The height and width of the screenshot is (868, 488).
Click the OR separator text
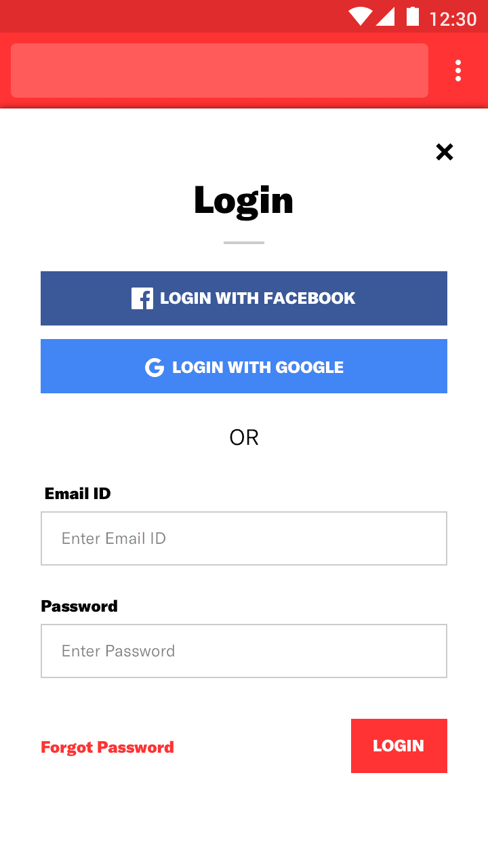click(x=244, y=437)
